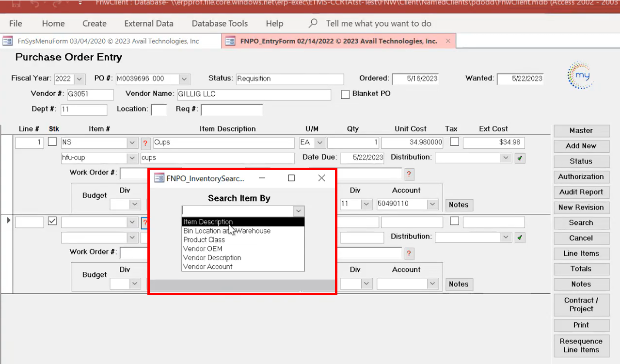Click the red question mark beside Cups item
The height and width of the screenshot is (364, 620).
145,143
